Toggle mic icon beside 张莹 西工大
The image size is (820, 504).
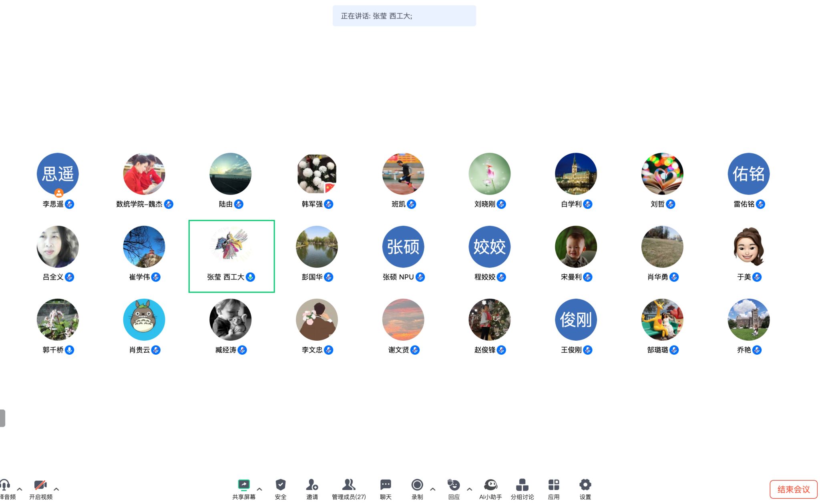[251, 277]
